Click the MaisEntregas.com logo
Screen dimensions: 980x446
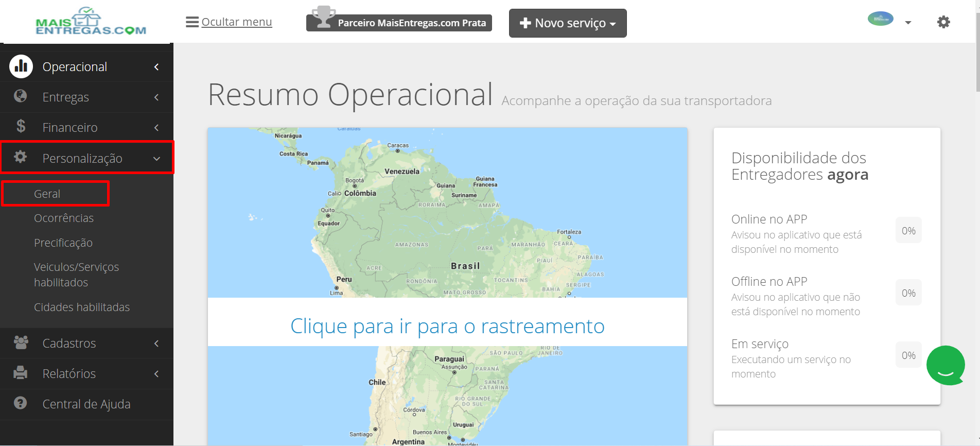(x=91, y=21)
